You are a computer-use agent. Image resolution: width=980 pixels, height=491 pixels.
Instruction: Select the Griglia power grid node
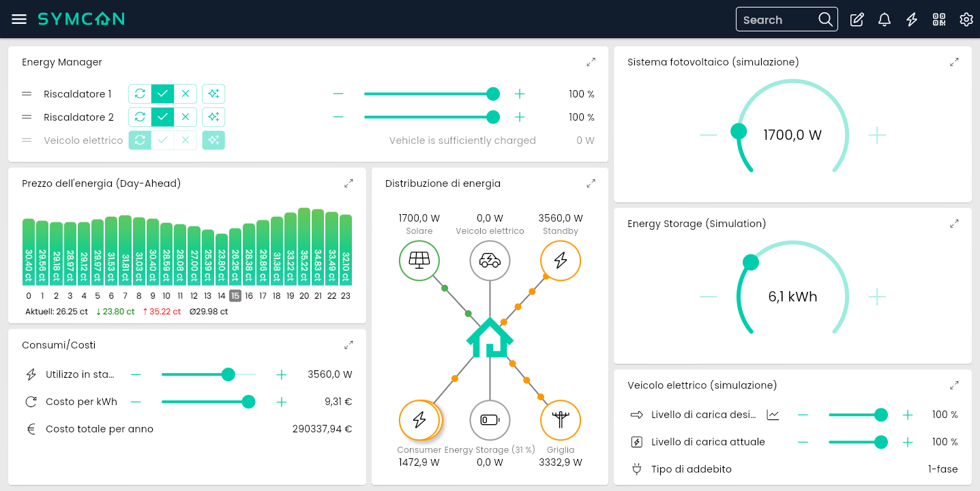click(x=561, y=420)
